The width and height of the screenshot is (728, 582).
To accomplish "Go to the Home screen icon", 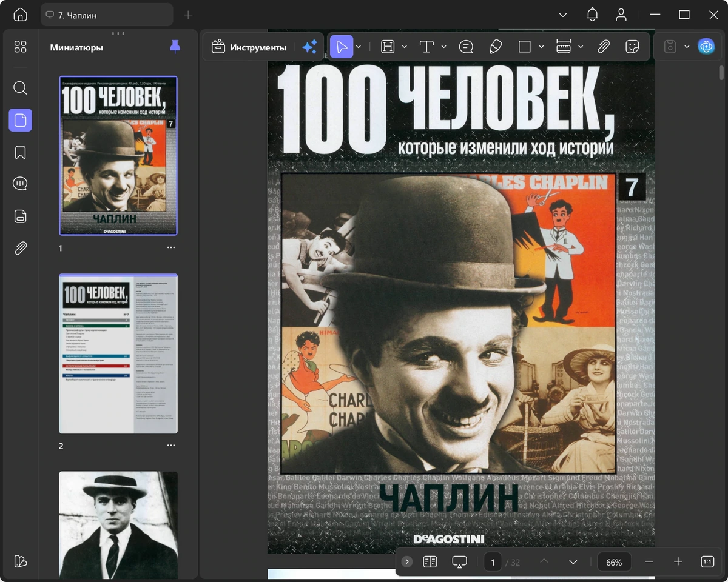I will pyautogui.click(x=20, y=15).
